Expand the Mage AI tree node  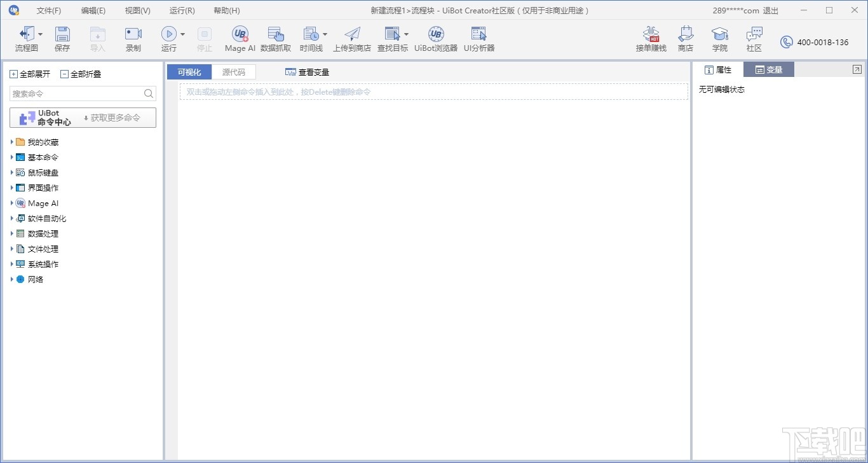click(x=12, y=203)
